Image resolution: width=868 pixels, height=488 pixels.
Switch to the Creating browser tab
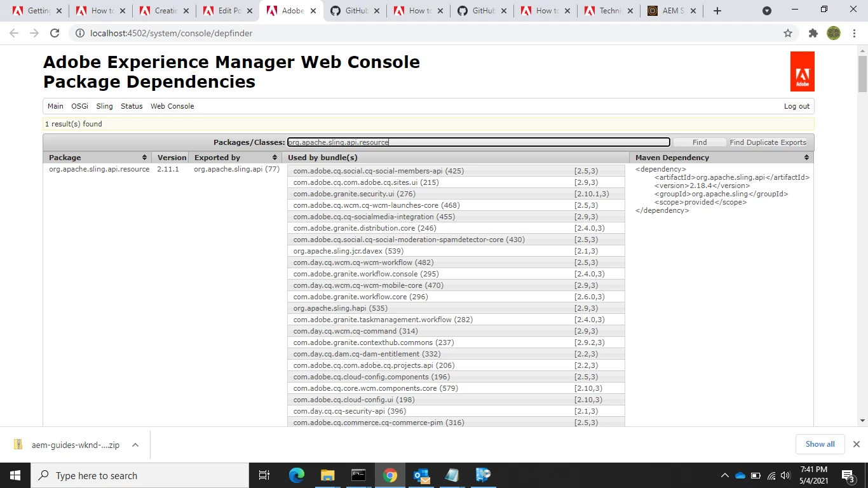[x=165, y=11]
